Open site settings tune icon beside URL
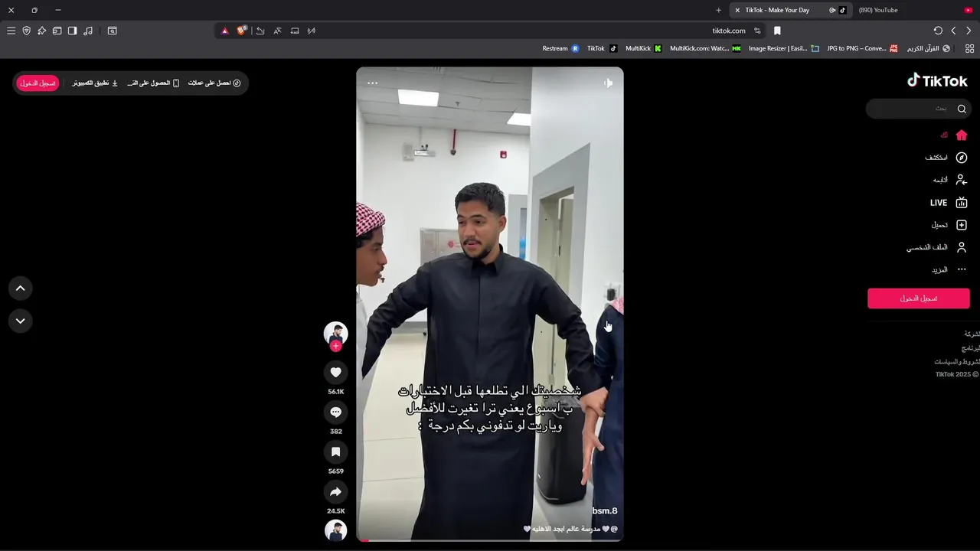The height and width of the screenshot is (551, 980). [x=757, y=31]
